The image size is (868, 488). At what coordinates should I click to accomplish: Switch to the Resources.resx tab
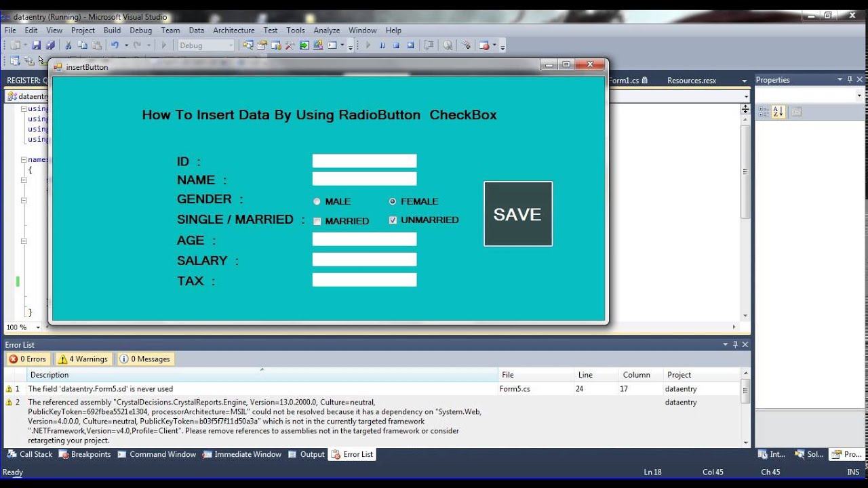tap(692, 81)
